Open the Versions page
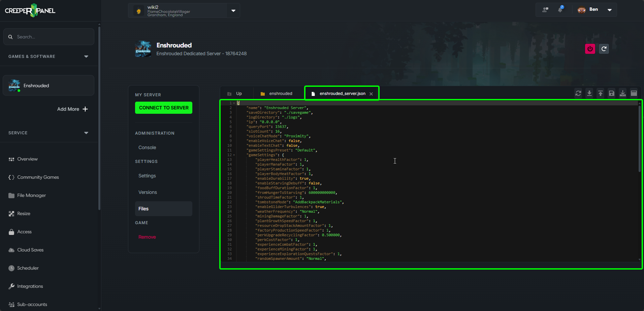Screen dimensions: 644x311 pos(148,192)
